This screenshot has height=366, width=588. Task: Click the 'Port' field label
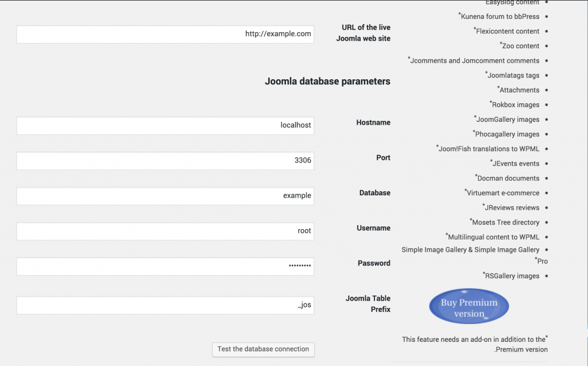[x=383, y=157]
